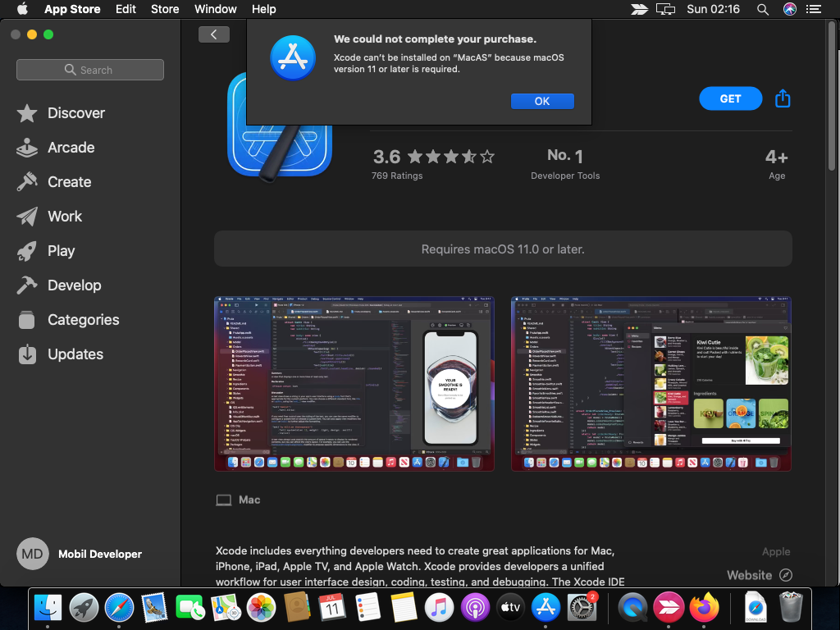Click the App Store search field

click(x=90, y=70)
